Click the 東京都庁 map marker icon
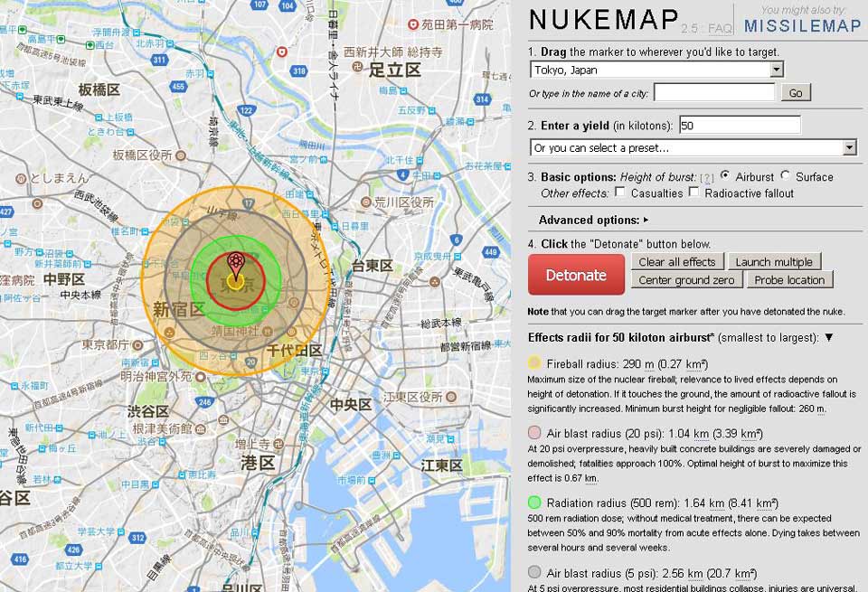 [x=137, y=345]
